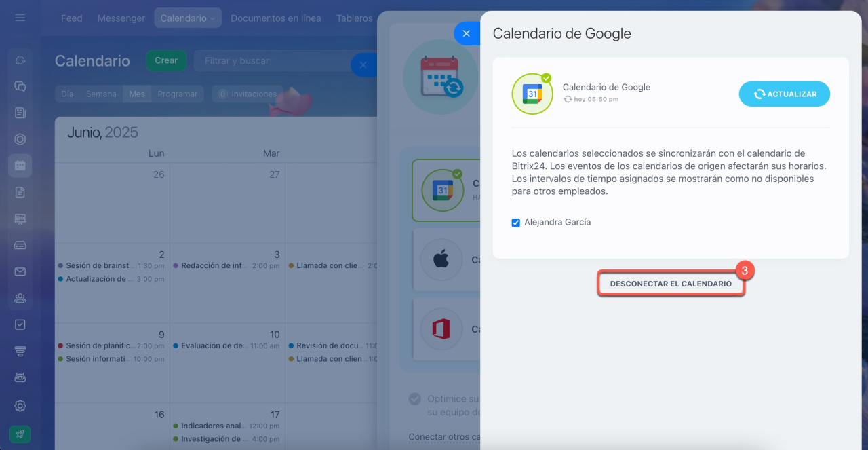Viewport: 868px width, 450px height.
Task: Open the chat bubbles icon in the sidebar
Action: (x=20, y=86)
